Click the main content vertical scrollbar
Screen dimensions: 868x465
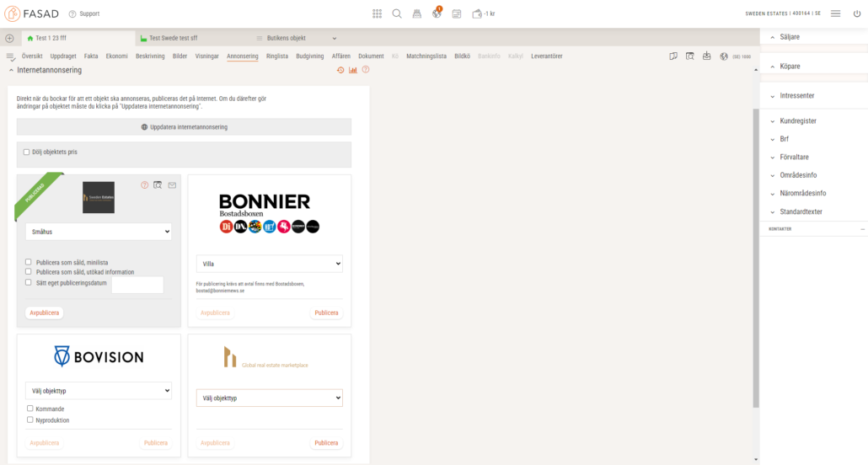point(756,258)
